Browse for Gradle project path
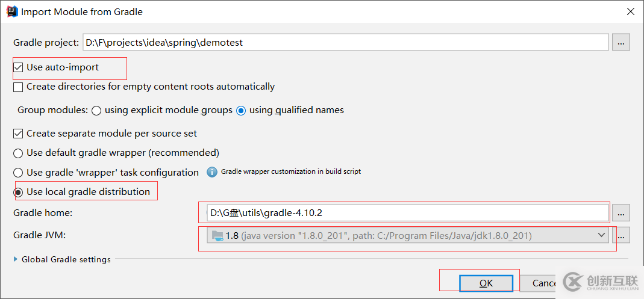 pos(621,42)
